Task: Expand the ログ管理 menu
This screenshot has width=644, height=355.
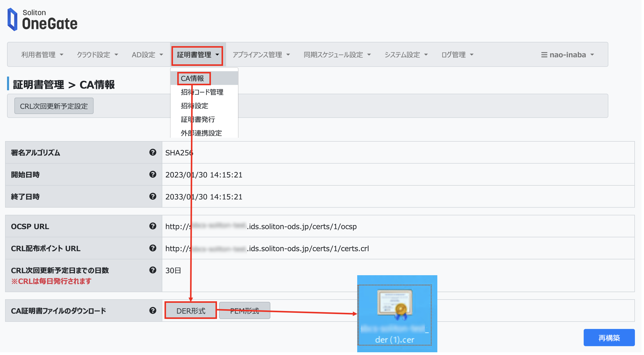Action: pyautogui.click(x=457, y=55)
